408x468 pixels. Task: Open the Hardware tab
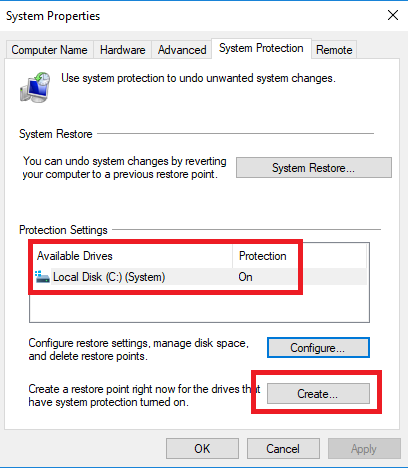pyautogui.click(x=122, y=50)
